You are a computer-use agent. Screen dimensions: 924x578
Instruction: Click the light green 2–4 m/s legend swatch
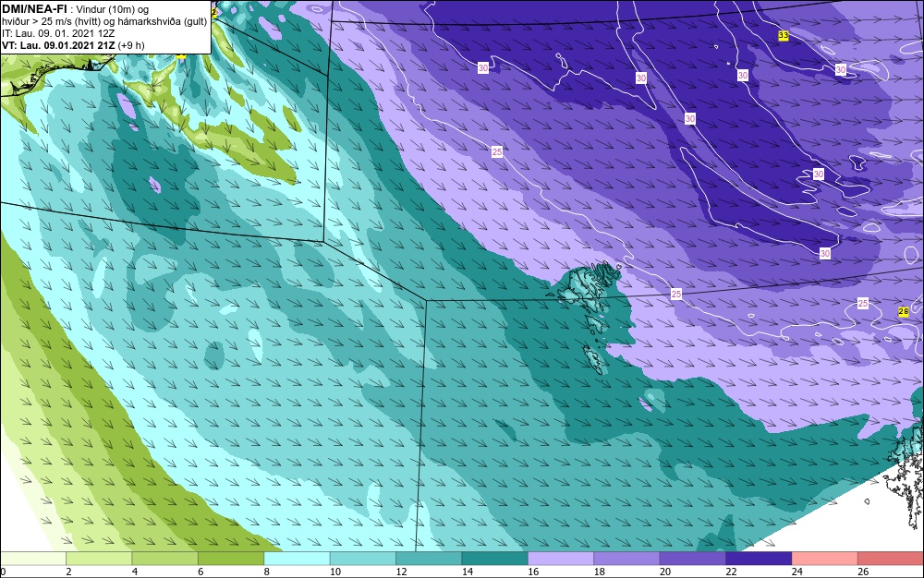99,559
